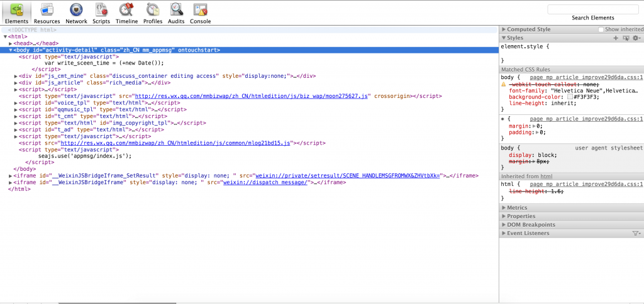This screenshot has height=304, width=644.
Task: Follow the weixin://dispatch_message/ src link
Action: [x=266, y=183]
